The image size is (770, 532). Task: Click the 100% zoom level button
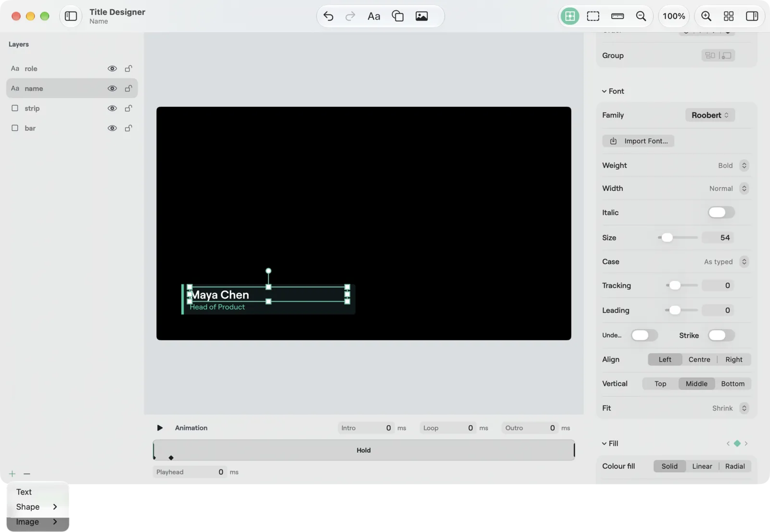(x=674, y=16)
